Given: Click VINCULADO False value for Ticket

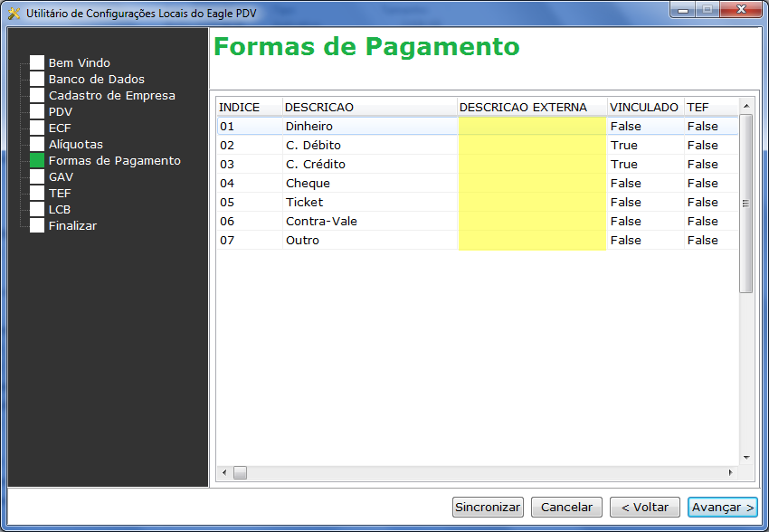Looking at the screenshot, I should pos(626,202).
